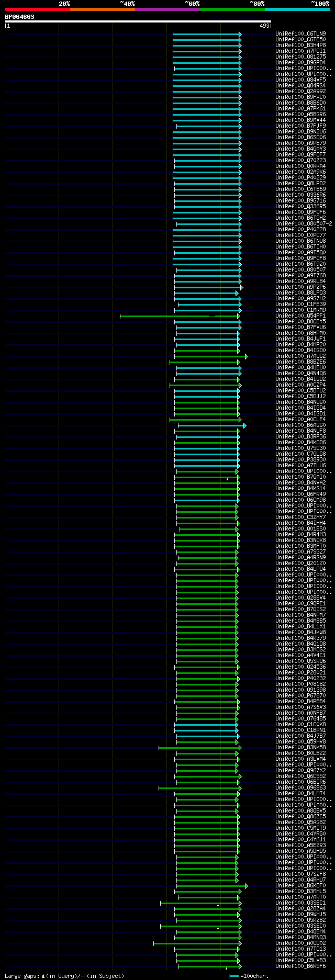Select hit label UniRef100_B8BZE6
The width and height of the screenshot is (335, 980).
(300, 362)
